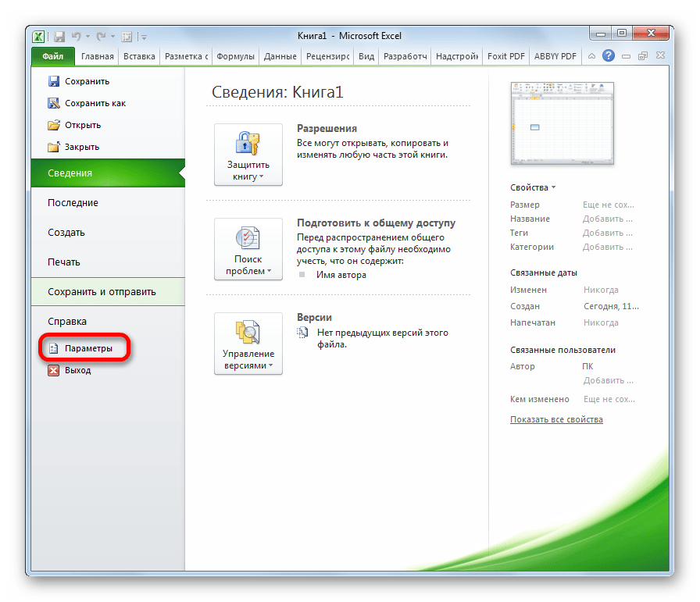Open the Рецензирование ribbon tab

(x=327, y=56)
